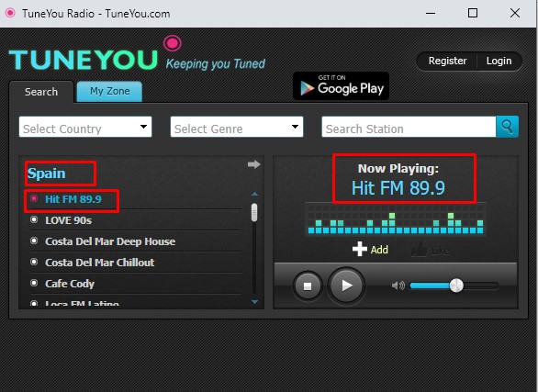The height and width of the screenshot is (392, 538).
Task: Select the LOVE 90s station radio button
Action: pyautogui.click(x=34, y=219)
